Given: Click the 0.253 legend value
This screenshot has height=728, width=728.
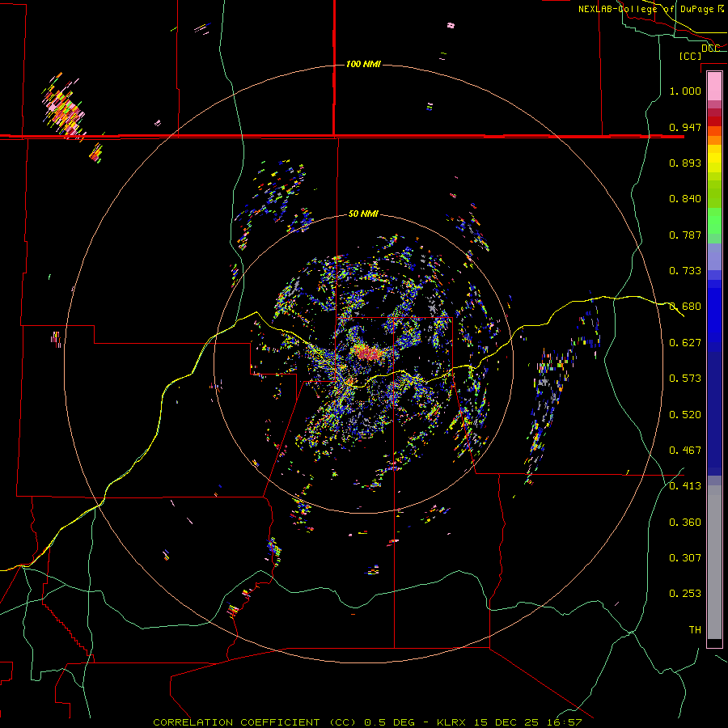Looking at the screenshot, I should (x=685, y=594).
